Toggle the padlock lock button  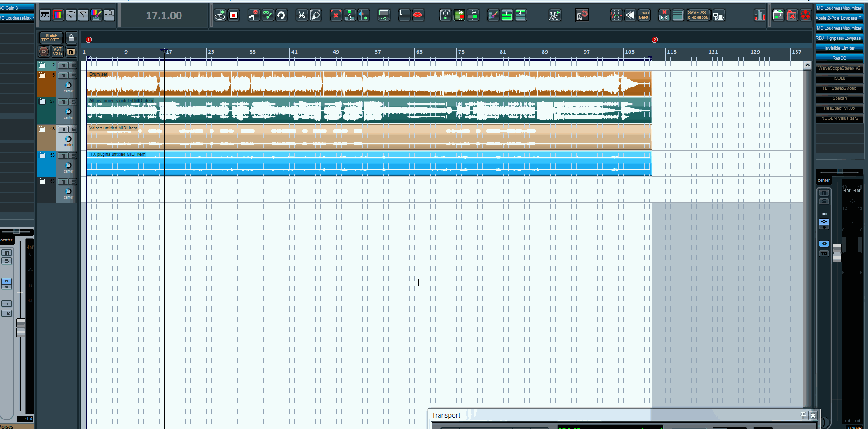(71, 37)
